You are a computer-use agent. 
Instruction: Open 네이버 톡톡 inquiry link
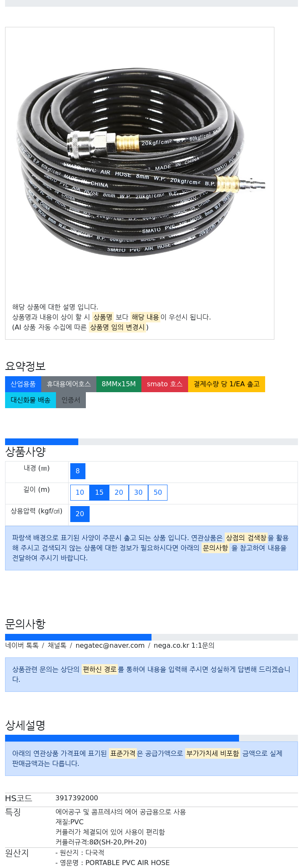[22, 646]
